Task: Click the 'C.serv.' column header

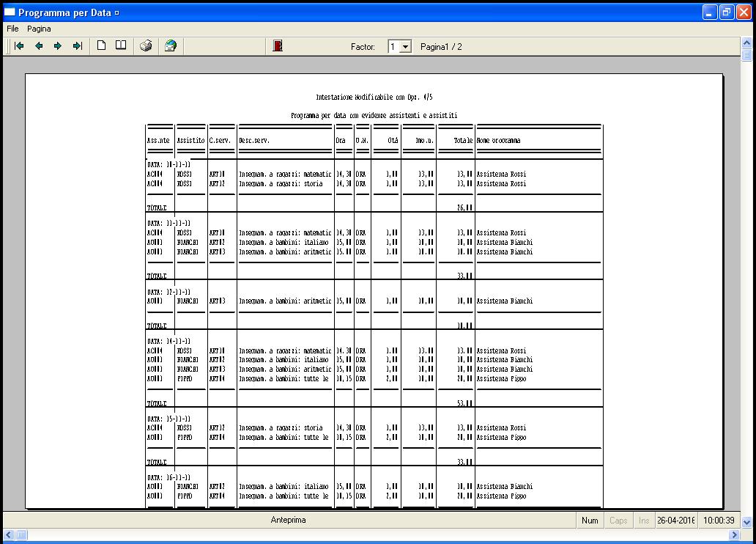Action: click(220, 141)
